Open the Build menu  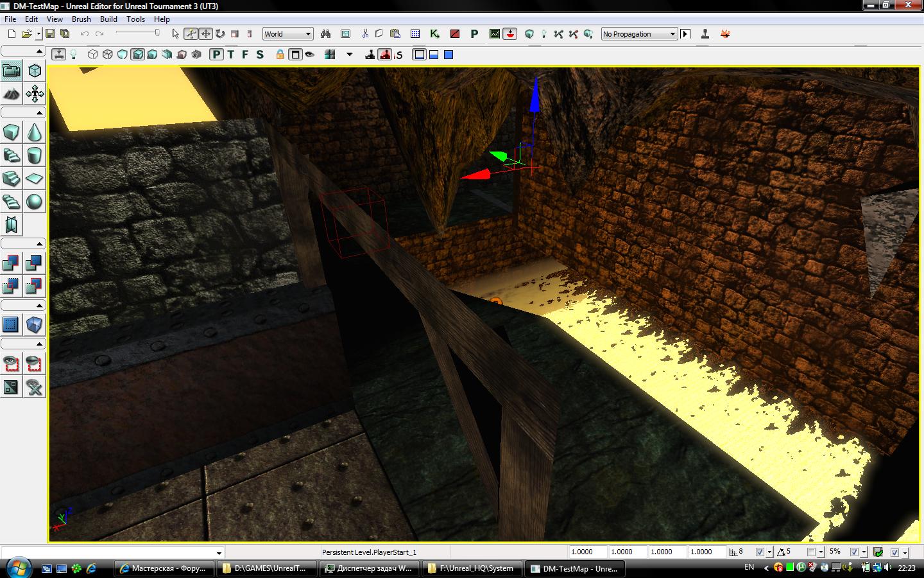coord(108,19)
